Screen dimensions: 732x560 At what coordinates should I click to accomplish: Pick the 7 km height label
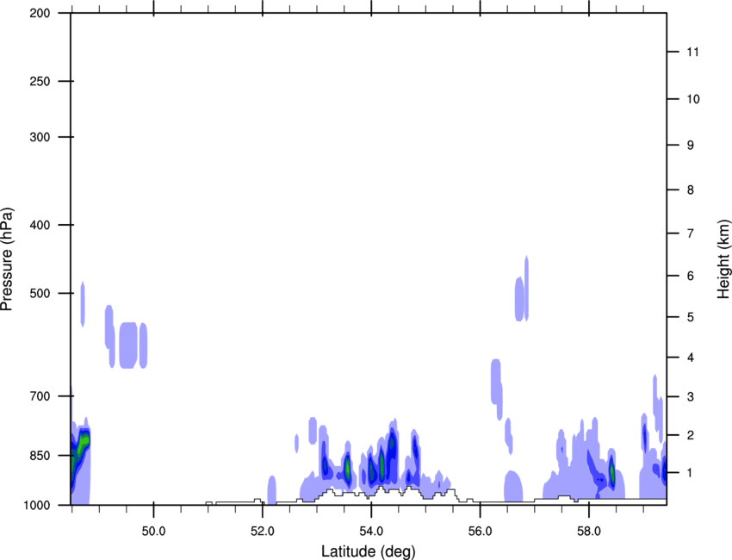(x=691, y=233)
